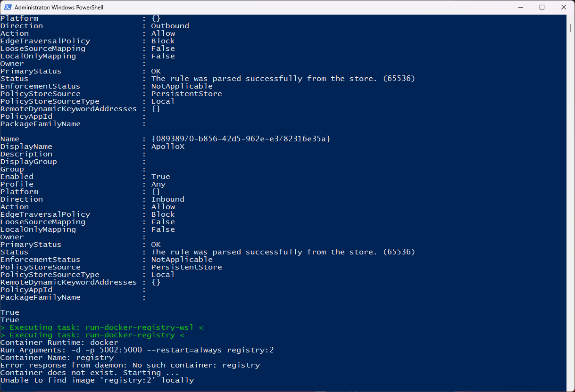Click the 'Executing task: run-docker-registry-wsl' line
The height and width of the screenshot is (392, 575).
(102, 327)
